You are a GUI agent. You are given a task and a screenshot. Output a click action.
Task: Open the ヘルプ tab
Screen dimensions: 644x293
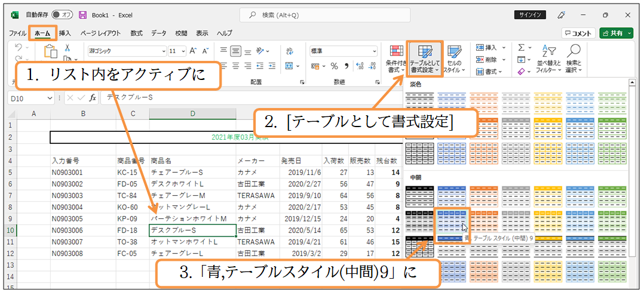tap(224, 33)
